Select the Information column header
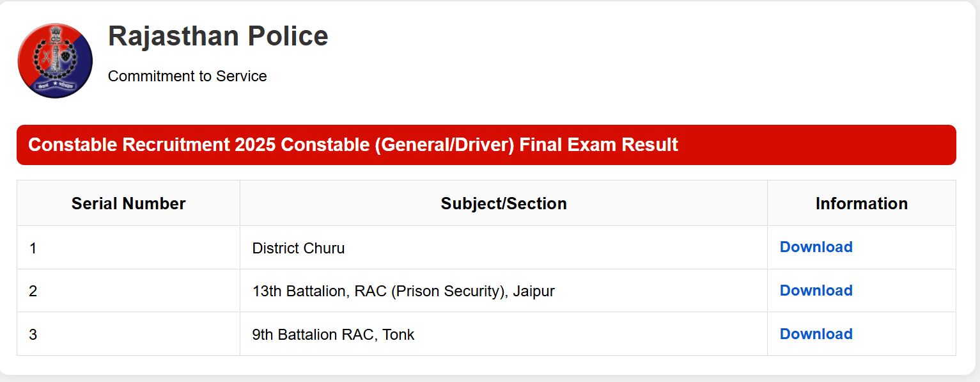The width and height of the screenshot is (980, 382). tap(861, 203)
